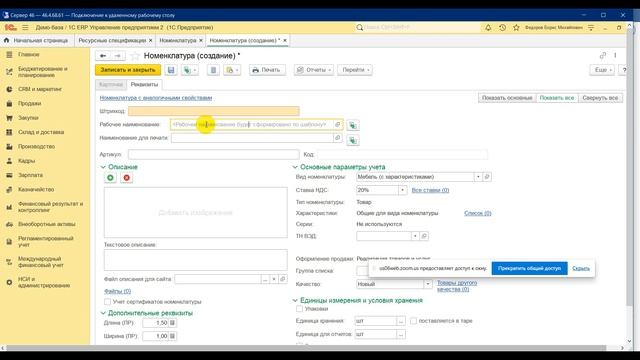Click the Единица хранения ellipsis button
The width and height of the screenshot is (640, 360).
(401, 321)
